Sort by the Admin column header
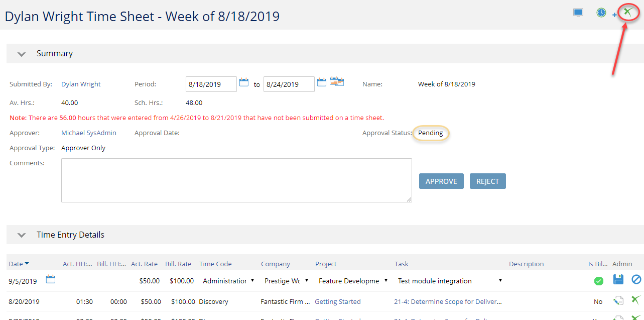 click(x=622, y=264)
